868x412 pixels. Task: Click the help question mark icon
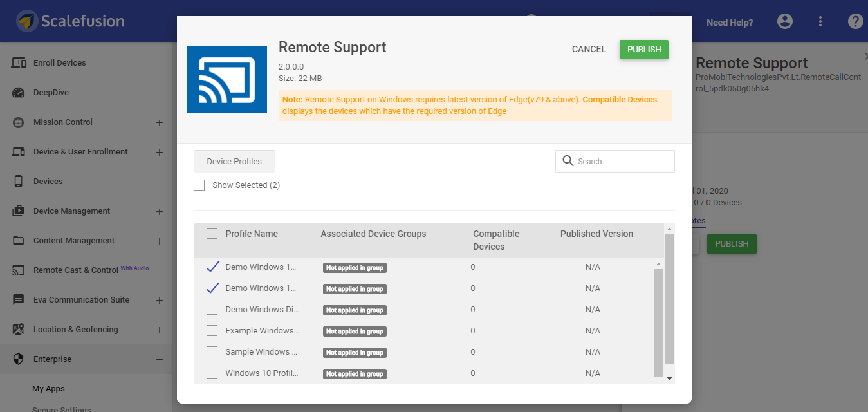tap(855, 21)
